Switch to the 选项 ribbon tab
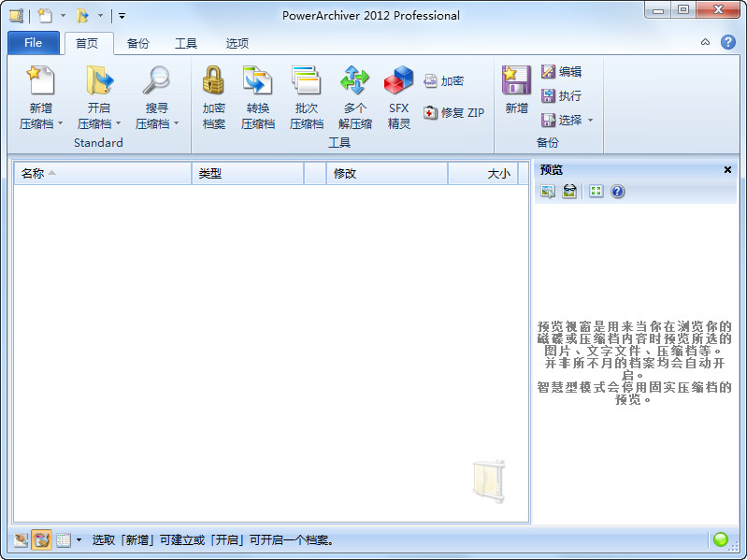Viewport: 747px width, 560px height. tap(237, 43)
